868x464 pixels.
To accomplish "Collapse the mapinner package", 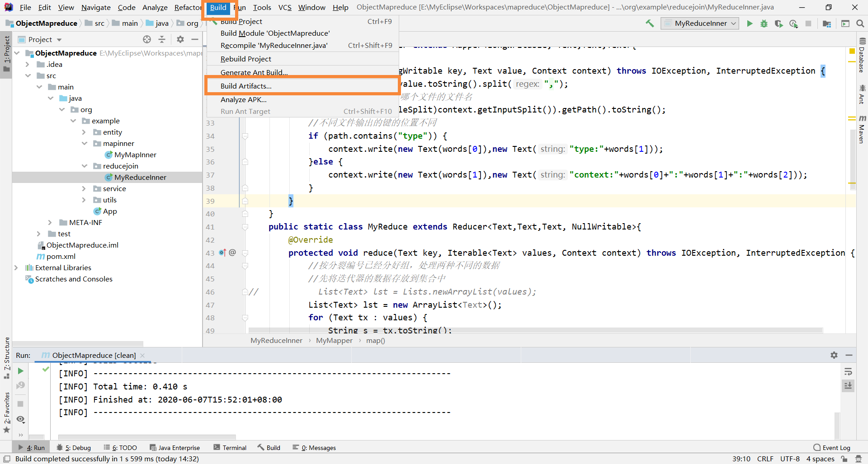I will point(84,143).
